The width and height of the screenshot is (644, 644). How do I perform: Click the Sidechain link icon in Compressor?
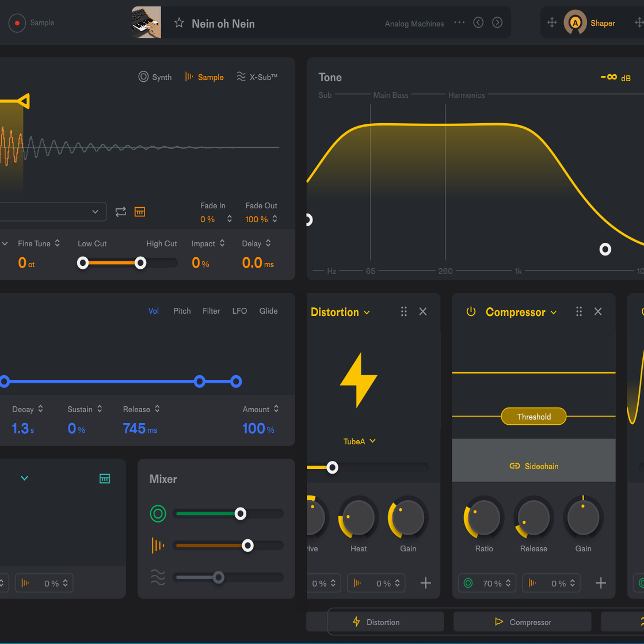tap(515, 466)
